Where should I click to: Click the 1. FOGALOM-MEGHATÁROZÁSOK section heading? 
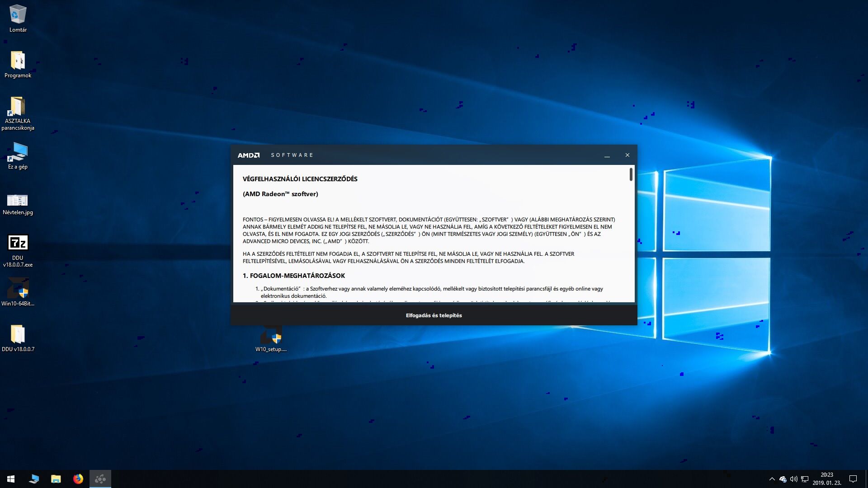click(x=294, y=276)
